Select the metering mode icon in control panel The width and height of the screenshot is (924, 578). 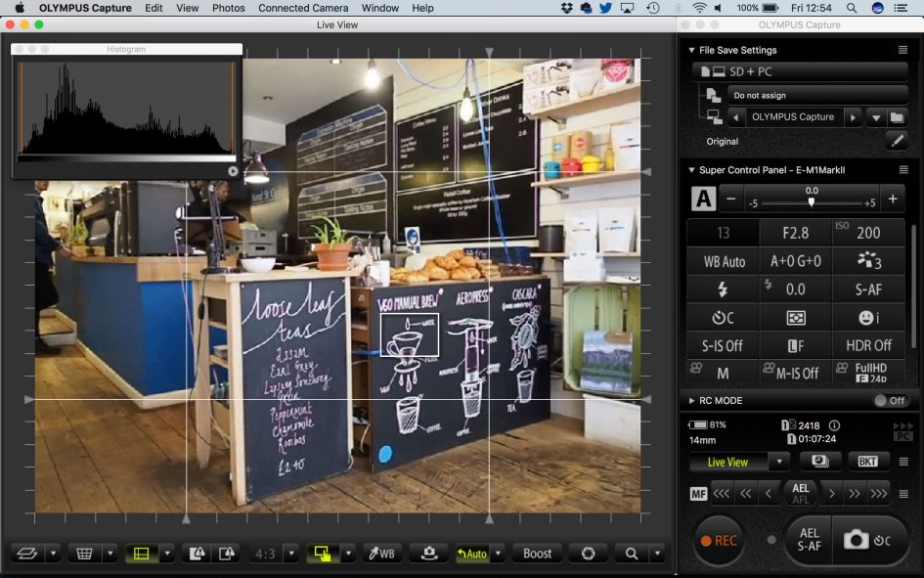796,318
